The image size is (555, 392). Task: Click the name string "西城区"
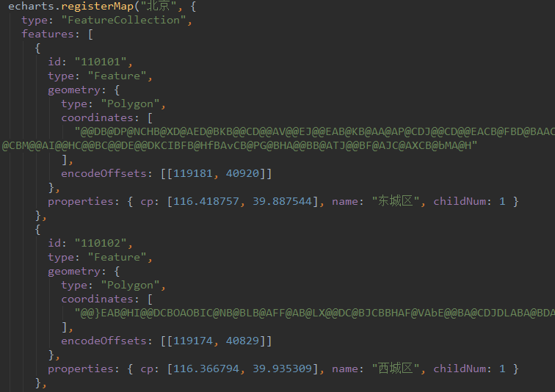pos(396,369)
